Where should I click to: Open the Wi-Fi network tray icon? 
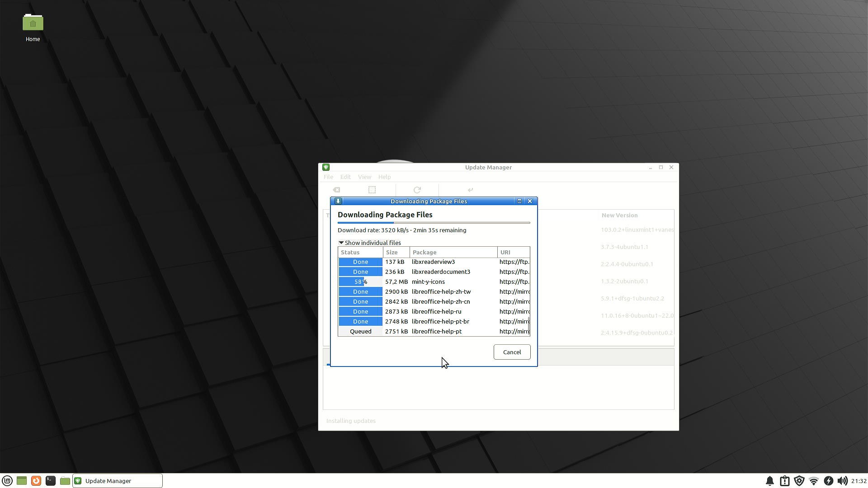(x=813, y=481)
